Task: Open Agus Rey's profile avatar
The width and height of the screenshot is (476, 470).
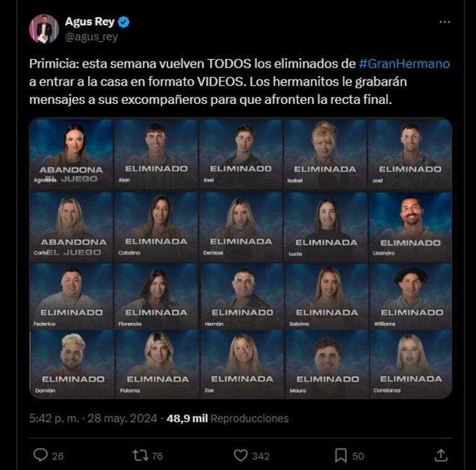Action: click(43, 29)
